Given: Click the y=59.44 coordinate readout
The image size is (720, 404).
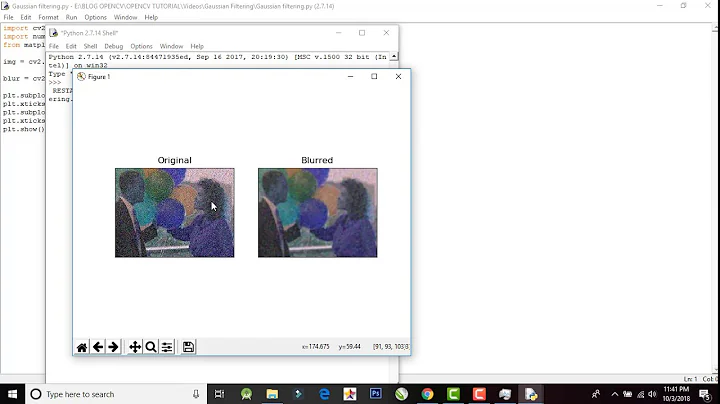Looking at the screenshot, I should tap(349, 347).
